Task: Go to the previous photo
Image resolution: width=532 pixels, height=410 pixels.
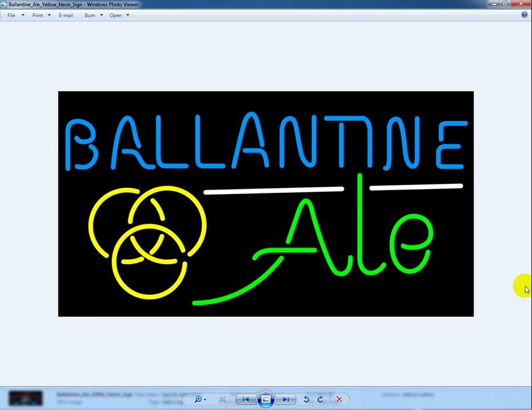Action: tap(246, 400)
